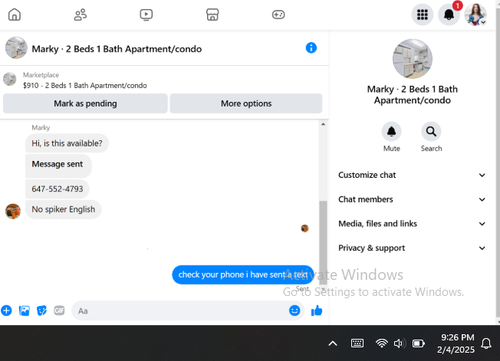Send a thumbs-up like
This screenshot has width=500, height=361.
316,311
